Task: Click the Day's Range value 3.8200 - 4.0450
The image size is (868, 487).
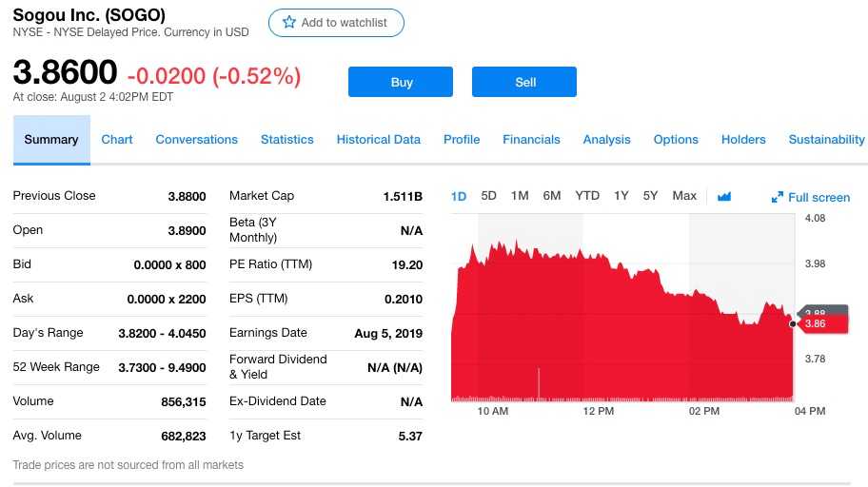Action: (x=162, y=334)
